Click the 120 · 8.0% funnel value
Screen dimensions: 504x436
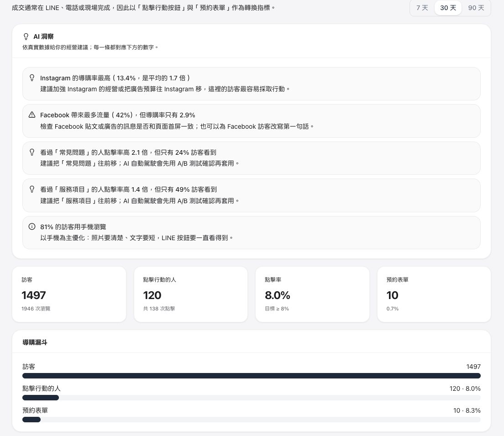[x=465, y=389]
